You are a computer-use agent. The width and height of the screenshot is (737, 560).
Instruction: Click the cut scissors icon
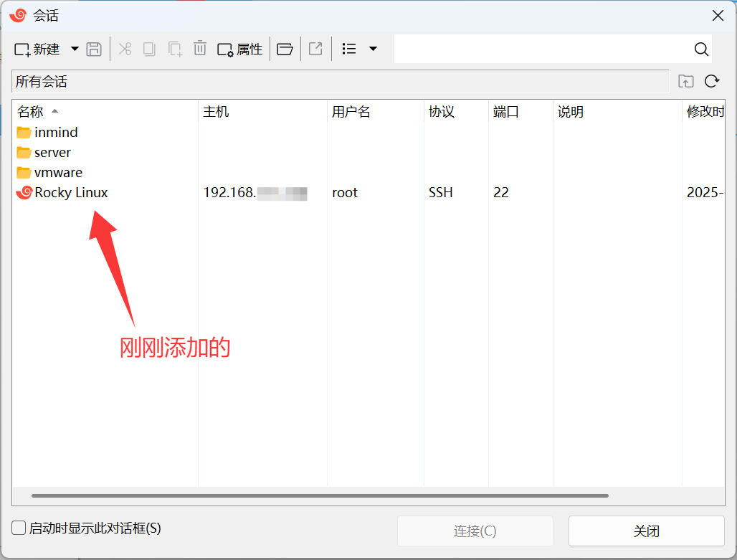[125, 49]
